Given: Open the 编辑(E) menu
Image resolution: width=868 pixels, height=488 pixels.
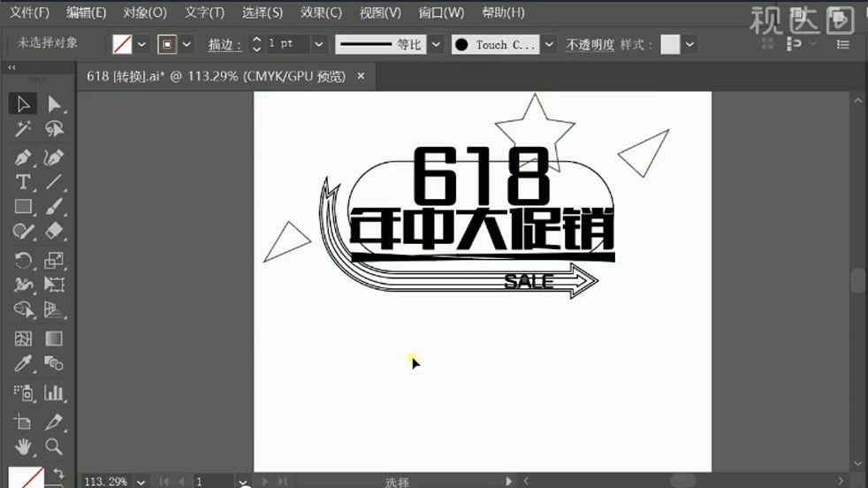Looking at the screenshot, I should [x=87, y=12].
